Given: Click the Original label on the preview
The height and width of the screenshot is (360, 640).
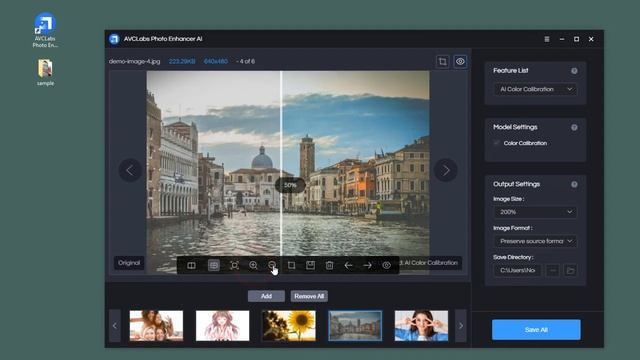Looking at the screenshot, I should point(129,263).
